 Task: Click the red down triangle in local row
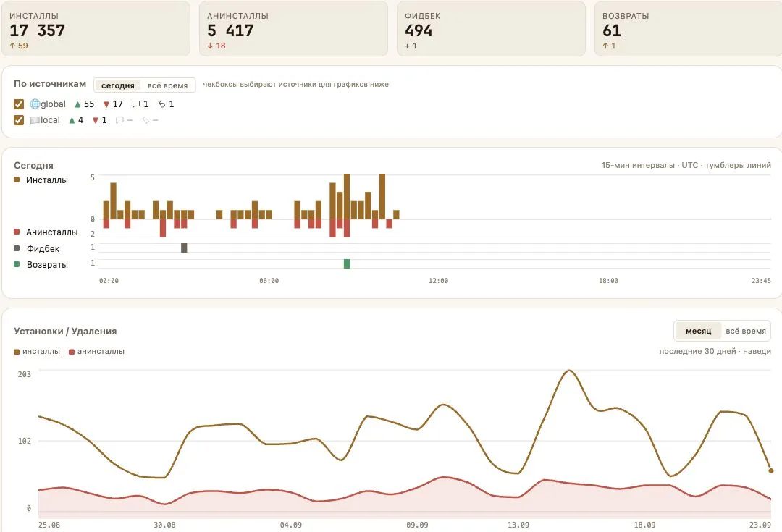pos(96,120)
